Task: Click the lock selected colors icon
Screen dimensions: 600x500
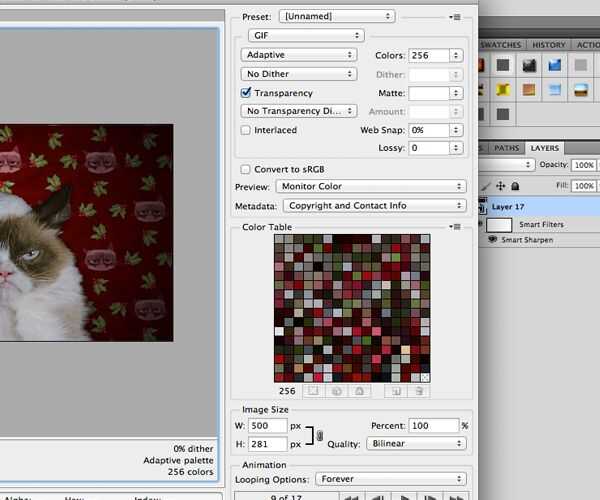Action: (359, 391)
